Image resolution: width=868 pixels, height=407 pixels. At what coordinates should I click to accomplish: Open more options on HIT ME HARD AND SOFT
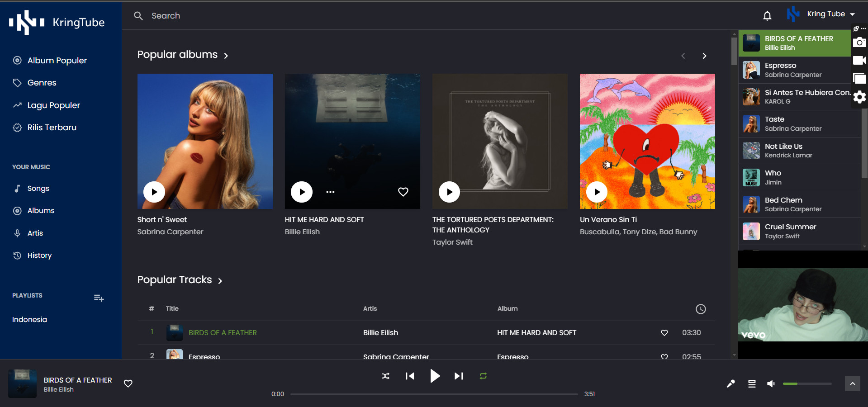coord(331,192)
